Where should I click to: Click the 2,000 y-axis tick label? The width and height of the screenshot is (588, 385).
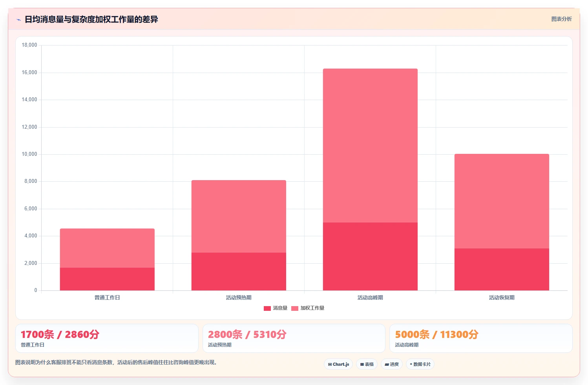point(31,263)
